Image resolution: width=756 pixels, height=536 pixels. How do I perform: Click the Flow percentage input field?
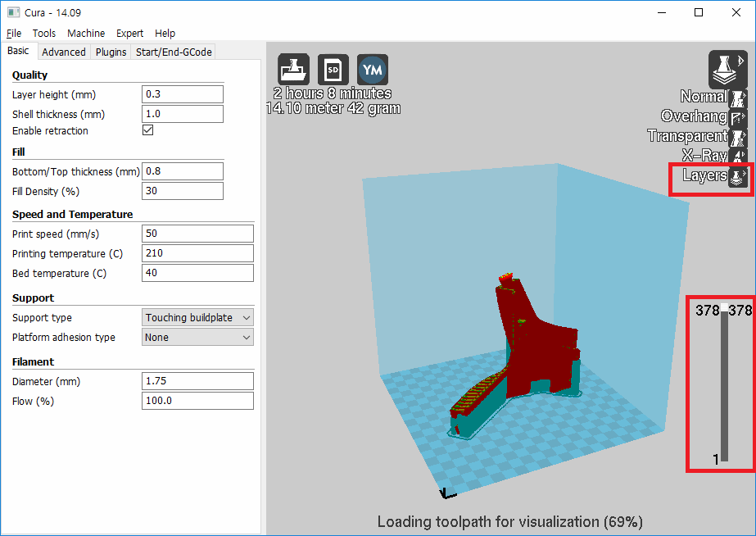pyautogui.click(x=197, y=401)
